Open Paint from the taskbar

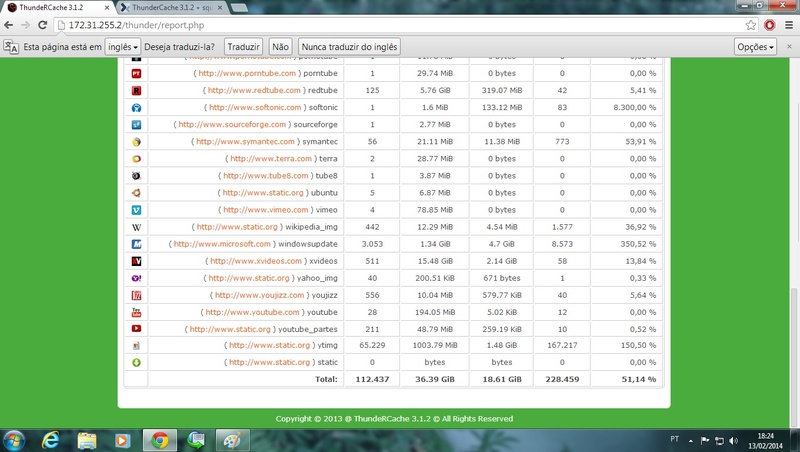pyautogui.click(x=232, y=440)
